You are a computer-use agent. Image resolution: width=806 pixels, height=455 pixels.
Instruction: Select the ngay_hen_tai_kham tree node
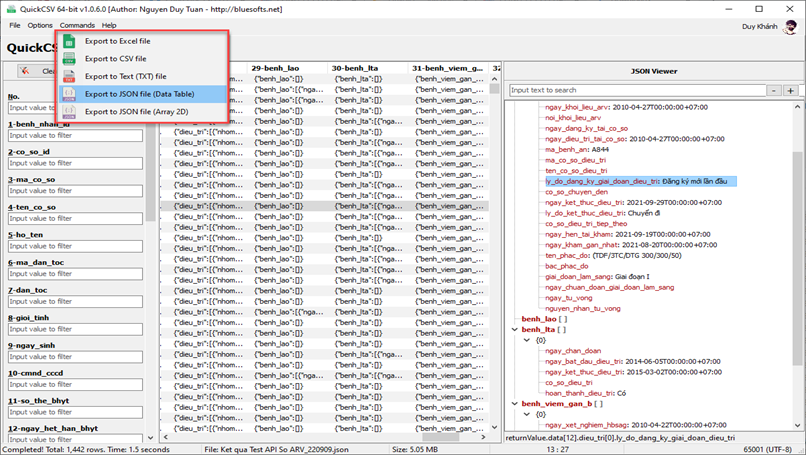coord(628,234)
